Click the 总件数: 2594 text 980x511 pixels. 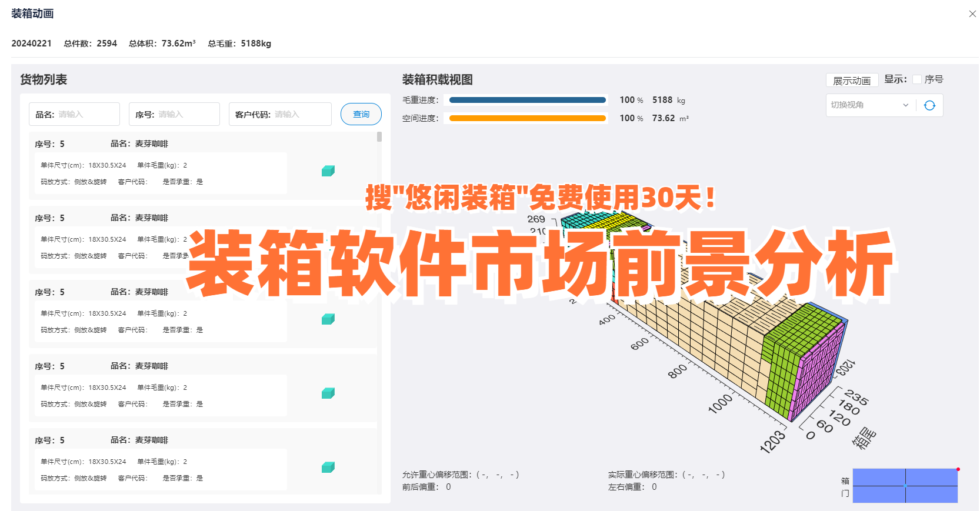pos(91,44)
